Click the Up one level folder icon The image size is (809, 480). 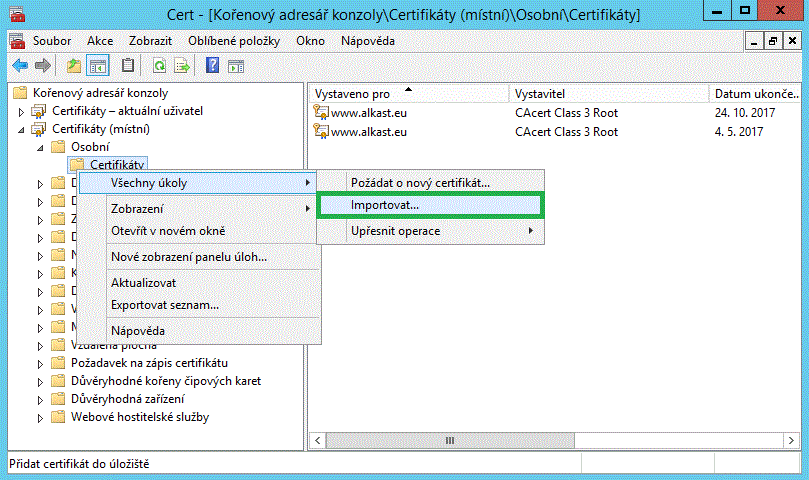73,66
